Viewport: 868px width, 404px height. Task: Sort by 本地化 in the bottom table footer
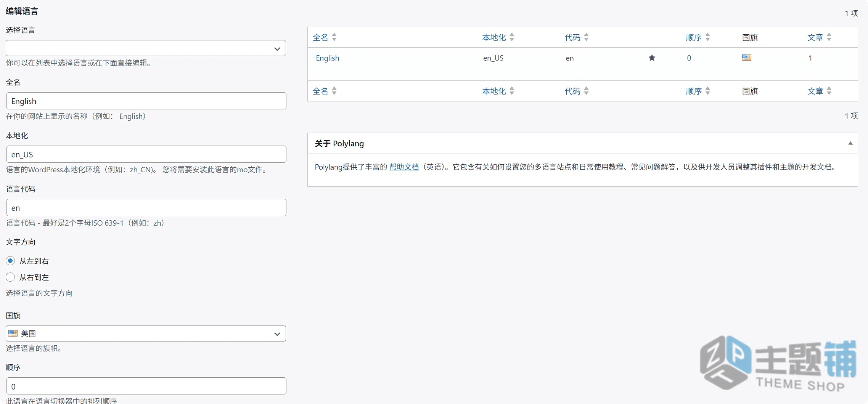click(x=498, y=91)
